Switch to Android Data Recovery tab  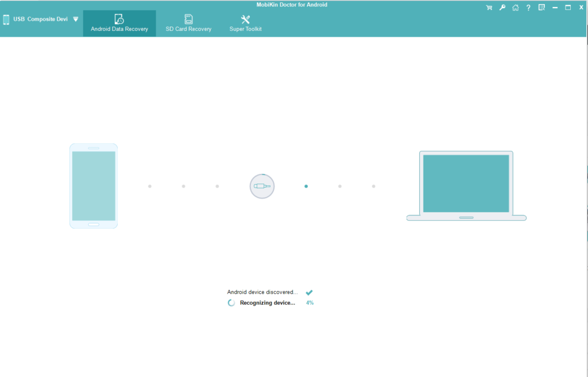pos(119,23)
